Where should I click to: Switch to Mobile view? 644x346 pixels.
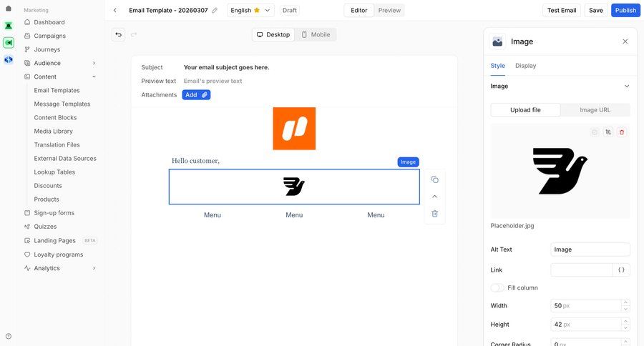coord(316,34)
